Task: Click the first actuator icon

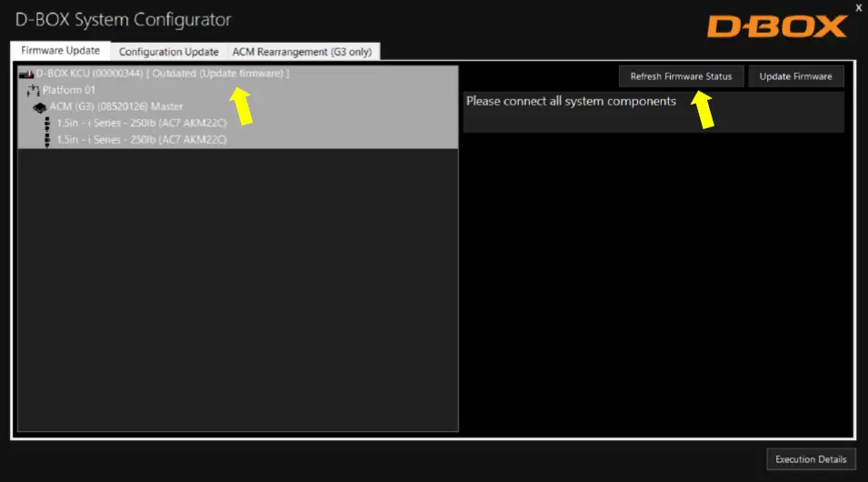Action: [47, 124]
